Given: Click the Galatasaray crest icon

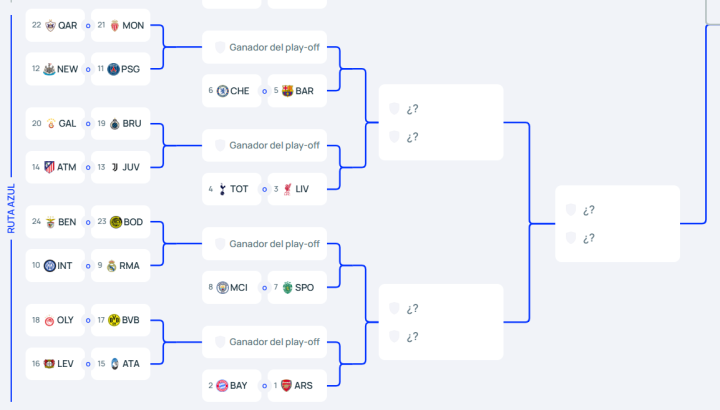Looking at the screenshot, I should tap(51, 124).
